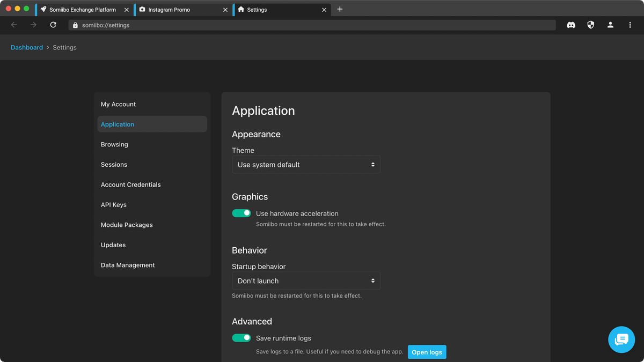Viewport: 644px width, 362px height.
Task: Disable Save runtime logs toggle
Action: pos(241,338)
